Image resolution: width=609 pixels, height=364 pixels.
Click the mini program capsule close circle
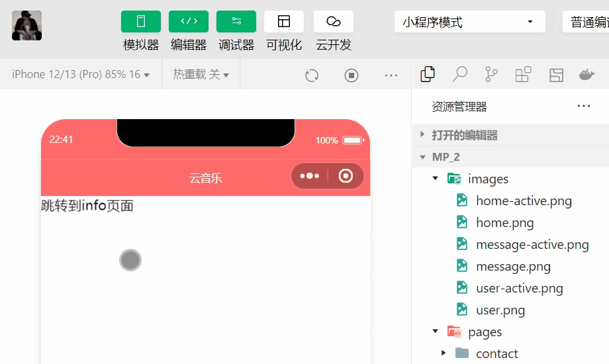[x=346, y=176]
